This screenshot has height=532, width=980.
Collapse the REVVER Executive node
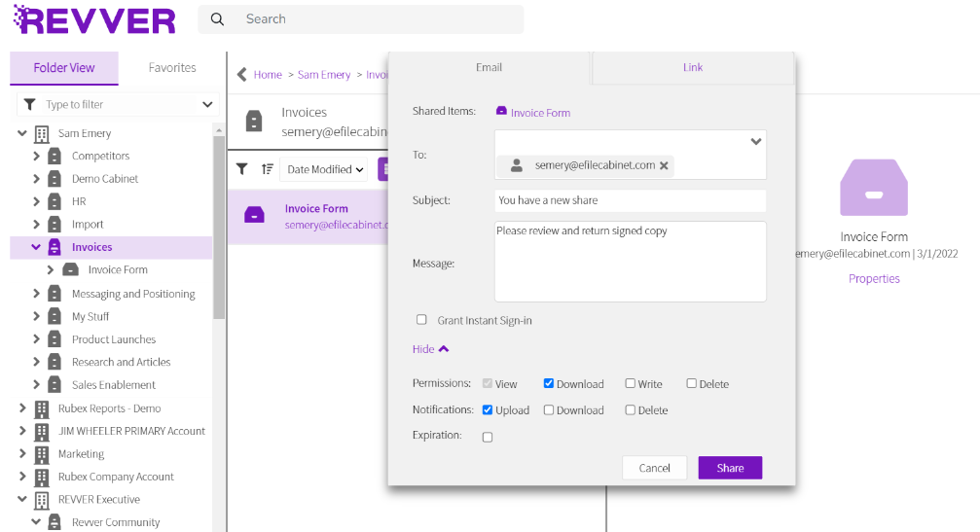pyautogui.click(x=21, y=500)
